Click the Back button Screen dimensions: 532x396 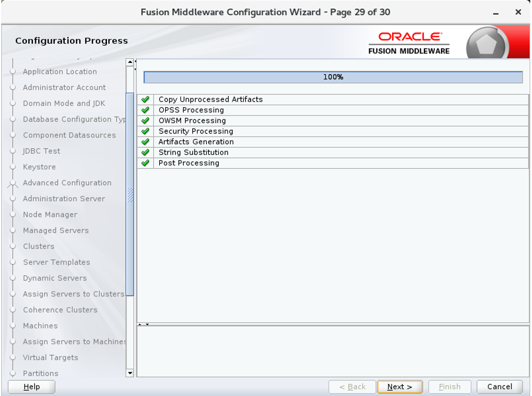[352, 387]
